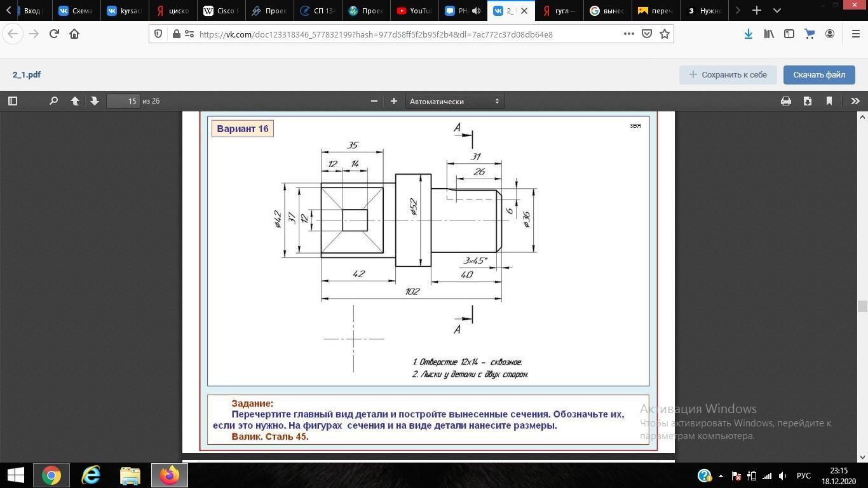Open File Explorer from the taskbar
The width and height of the screenshot is (868, 488).
[130, 475]
